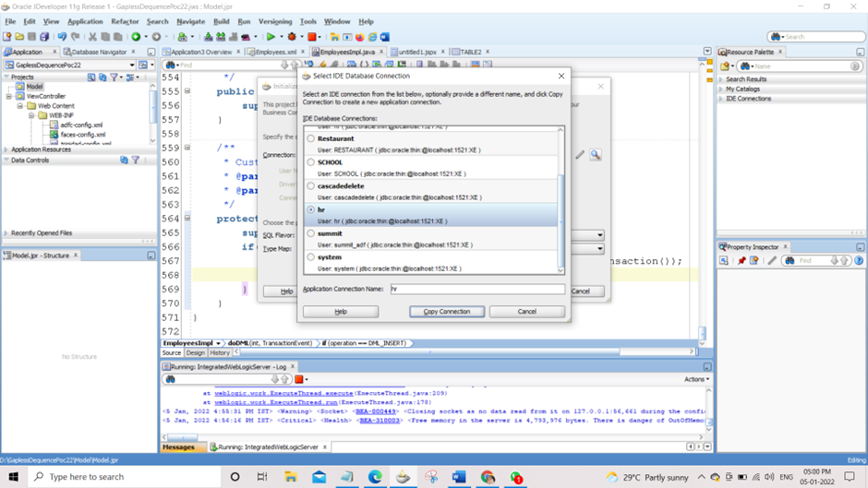Click the filter icon in Projects header
Image resolution: width=868 pixels, height=488 pixels.
pos(114,77)
